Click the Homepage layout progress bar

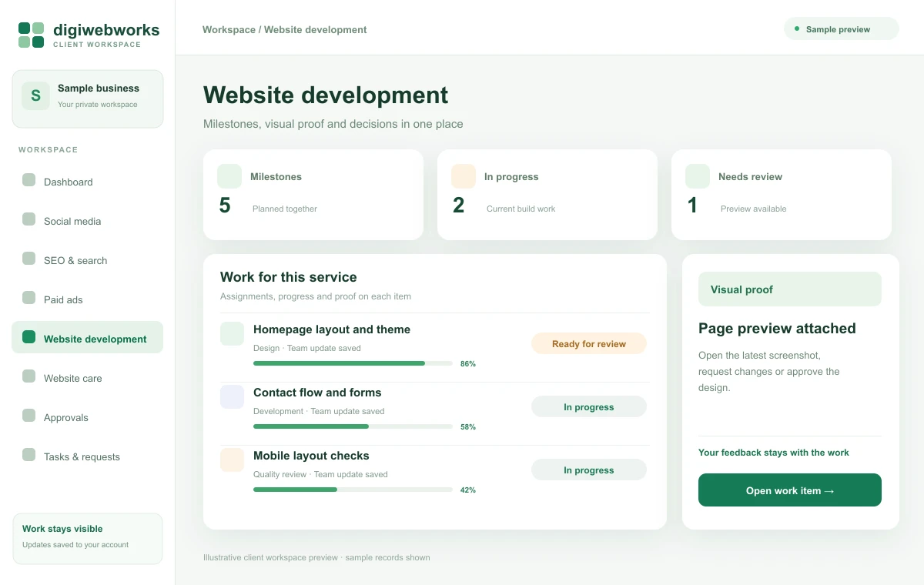353,363
